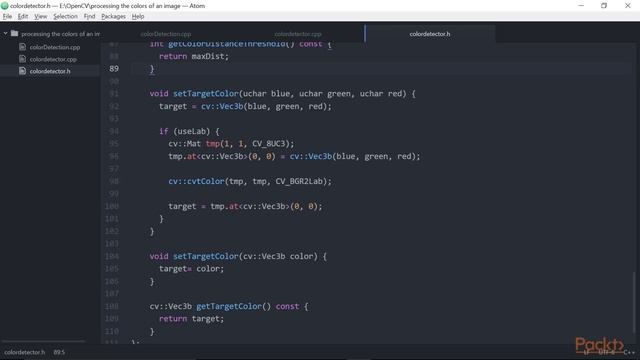640x360 pixels.
Task: Close the Atom window
Action: coord(628,6)
